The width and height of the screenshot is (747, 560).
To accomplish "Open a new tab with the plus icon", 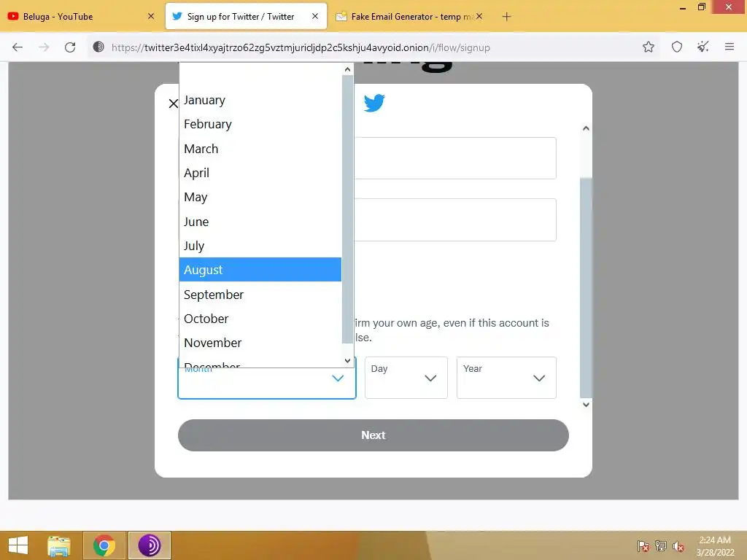I will [x=506, y=17].
